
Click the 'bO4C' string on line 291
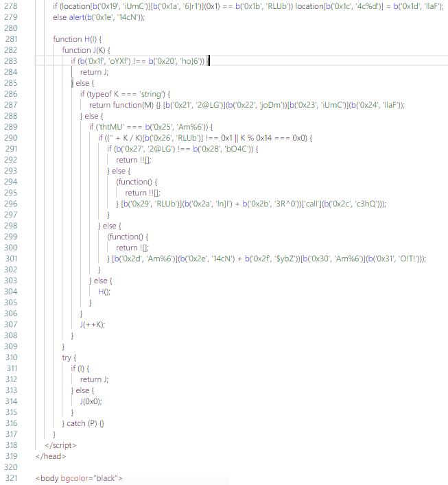(x=237, y=149)
